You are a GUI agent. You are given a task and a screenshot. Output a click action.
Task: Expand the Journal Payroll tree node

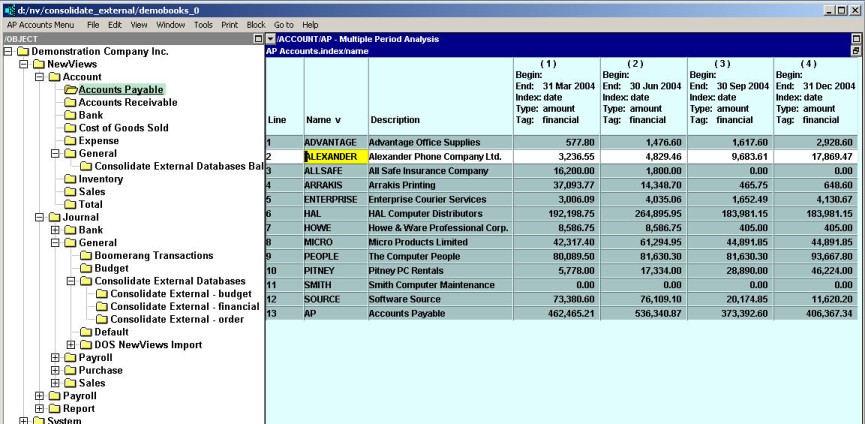[55, 357]
